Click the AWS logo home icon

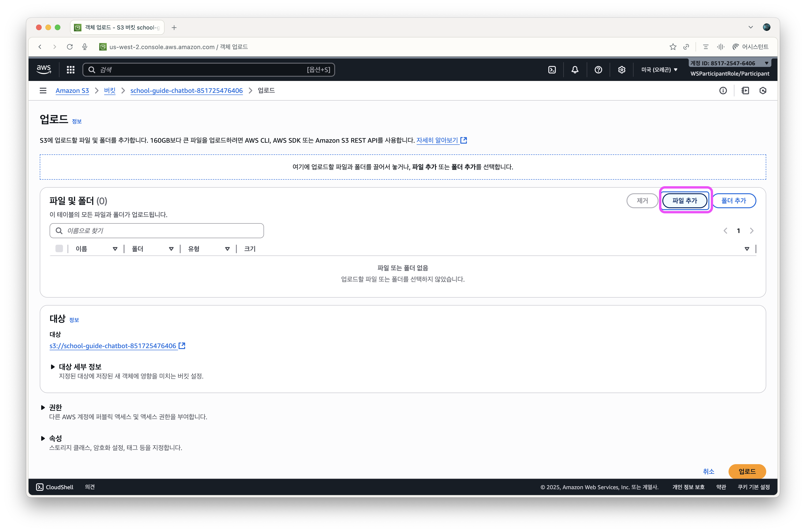point(44,69)
